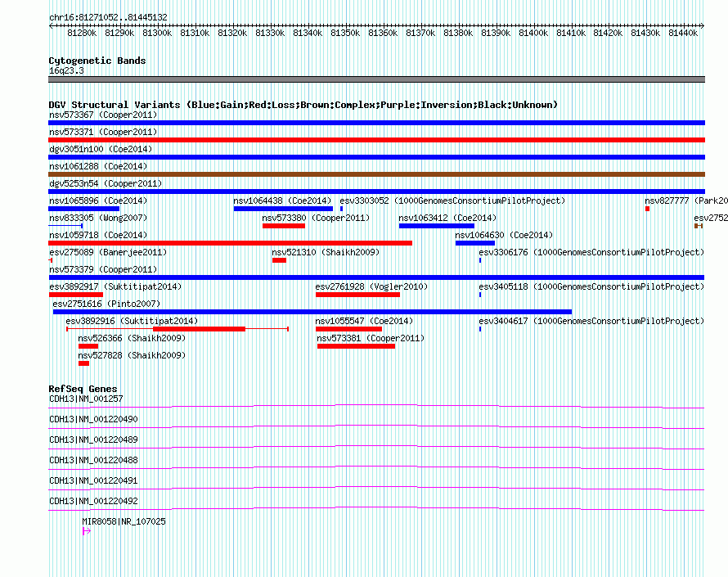Open the dgv3051n100 (Coe2014) variant
The image size is (728, 577).
[101, 149]
